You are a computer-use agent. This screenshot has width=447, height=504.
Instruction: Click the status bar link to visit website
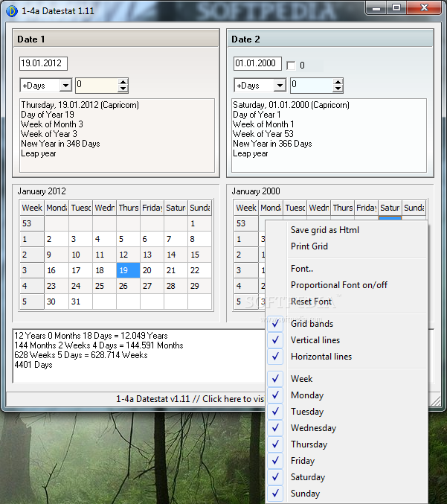click(x=190, y=399)
